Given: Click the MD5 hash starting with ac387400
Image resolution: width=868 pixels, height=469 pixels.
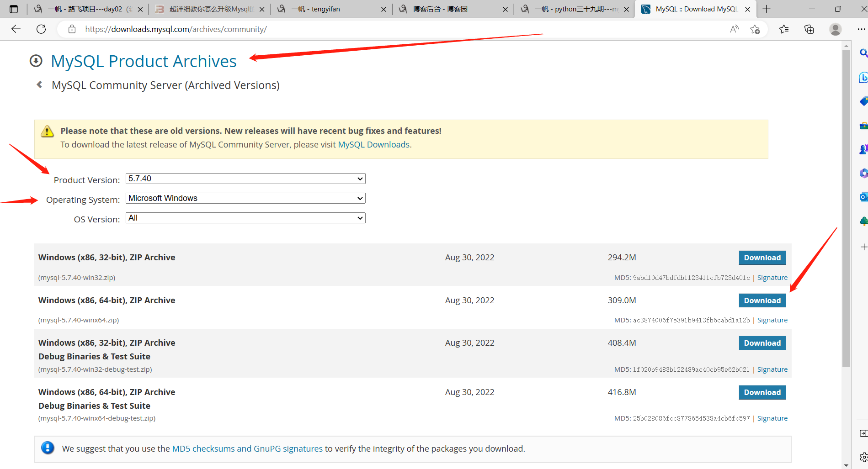Looking at the screenshot, I should pyautogui.click(x=692, y=320).
